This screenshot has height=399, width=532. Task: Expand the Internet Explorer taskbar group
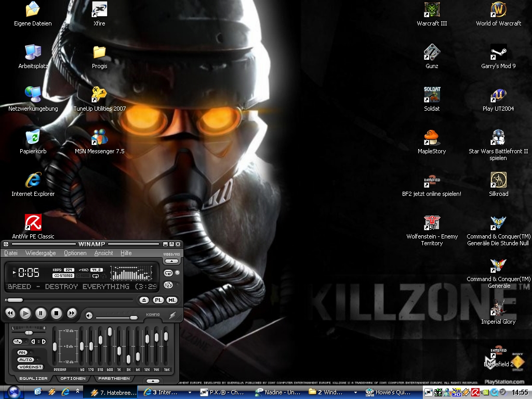(190, 393)
